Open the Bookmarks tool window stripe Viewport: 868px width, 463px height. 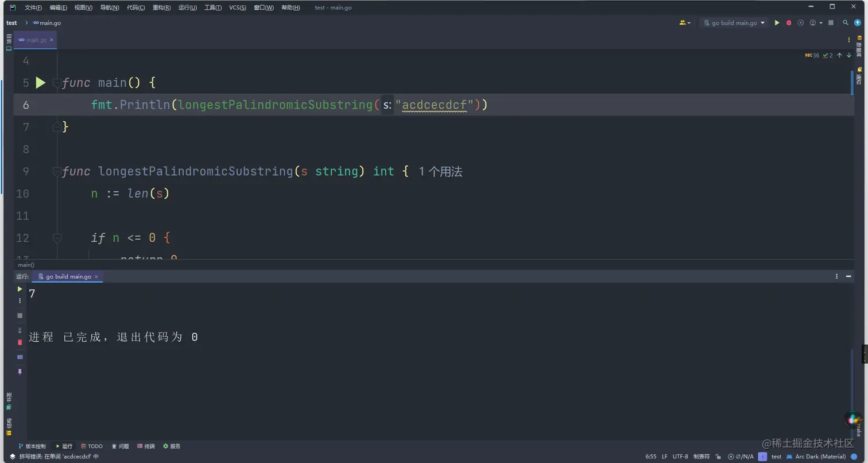pos(9,401)
